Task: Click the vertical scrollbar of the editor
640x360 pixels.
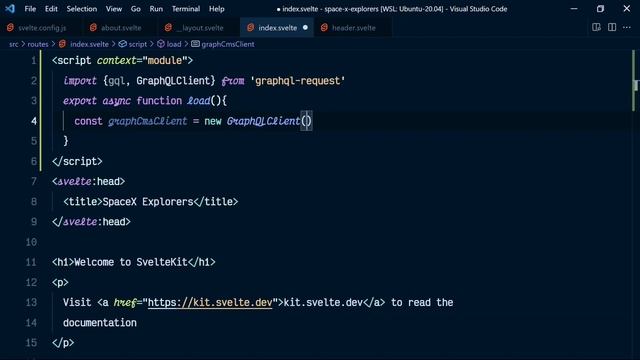Action: click(635, 204)
